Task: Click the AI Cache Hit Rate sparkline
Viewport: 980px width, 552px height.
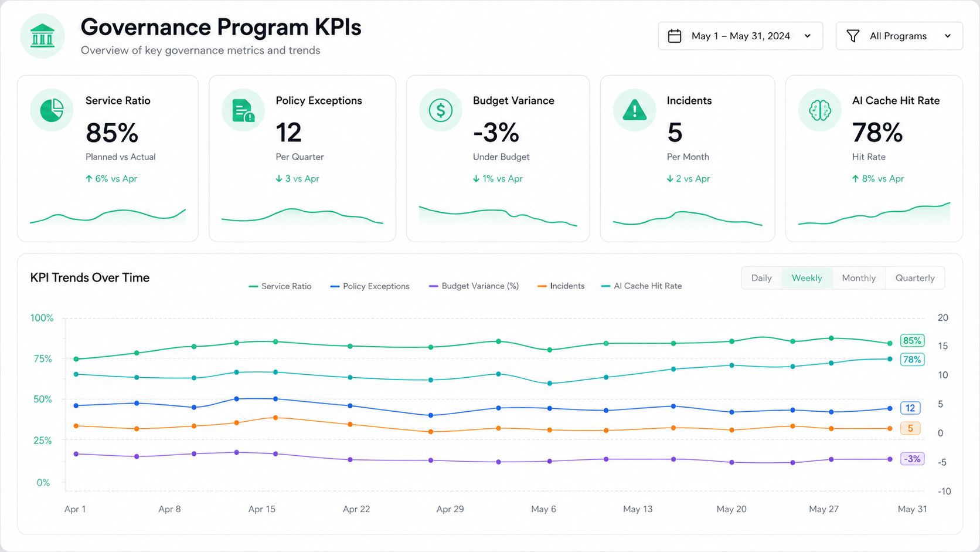Action: click(874, 215)
